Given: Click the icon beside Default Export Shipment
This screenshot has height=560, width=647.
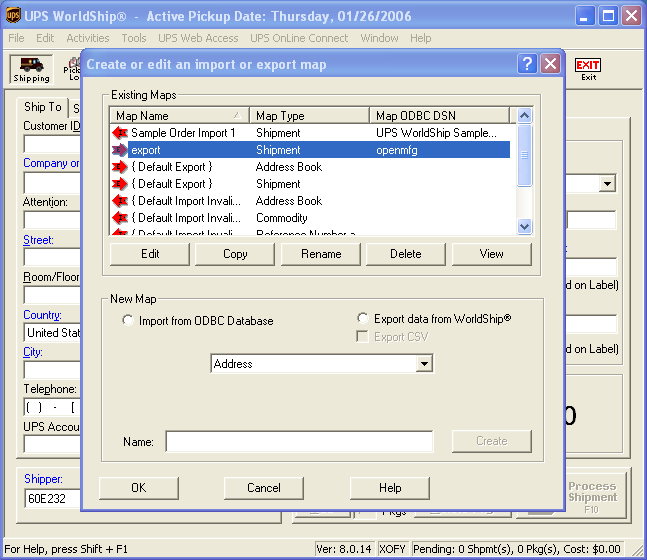Looking at the screenshot, I should click(x=120, y=184).
